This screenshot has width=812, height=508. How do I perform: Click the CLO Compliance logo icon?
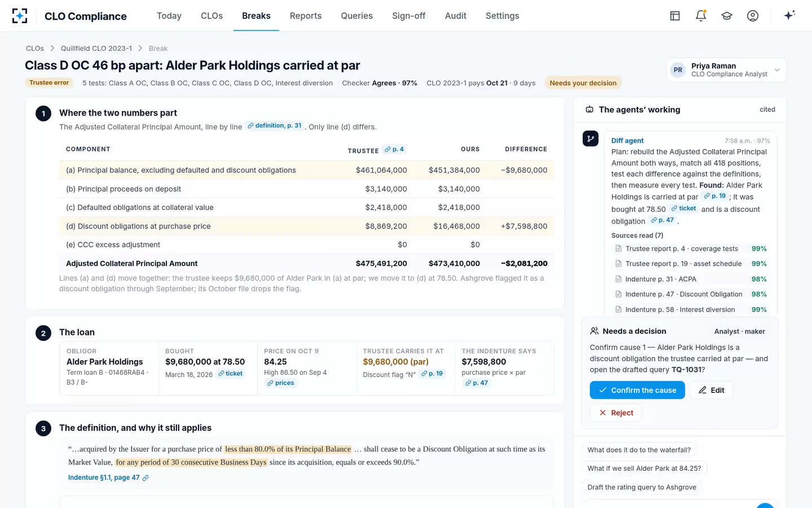click(20, 16)
